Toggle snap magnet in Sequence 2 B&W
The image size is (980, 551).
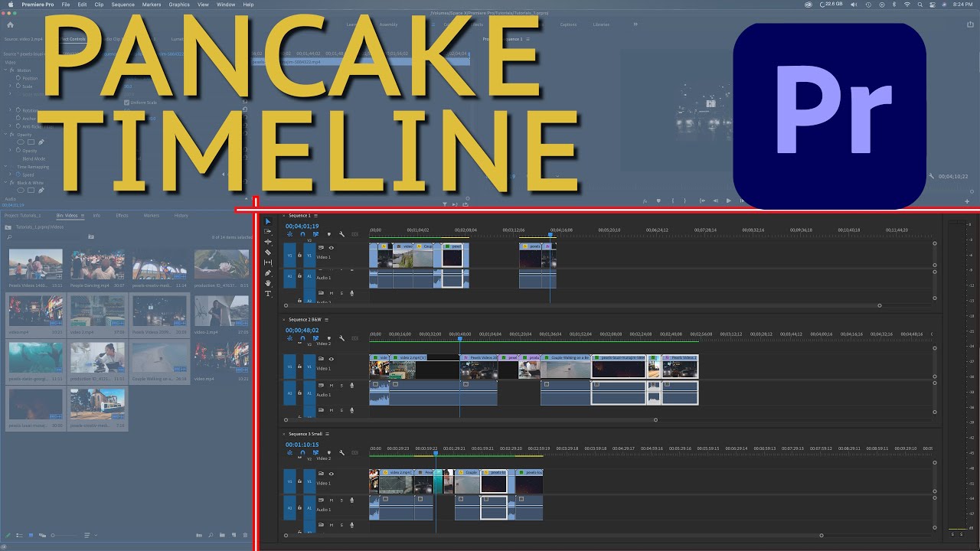click(302, 338)
